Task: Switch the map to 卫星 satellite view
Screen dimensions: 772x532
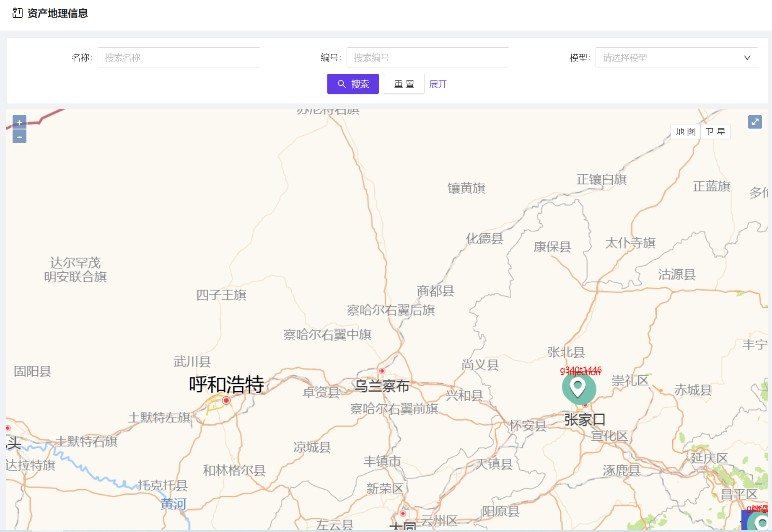Action: [x=716, y=131]
